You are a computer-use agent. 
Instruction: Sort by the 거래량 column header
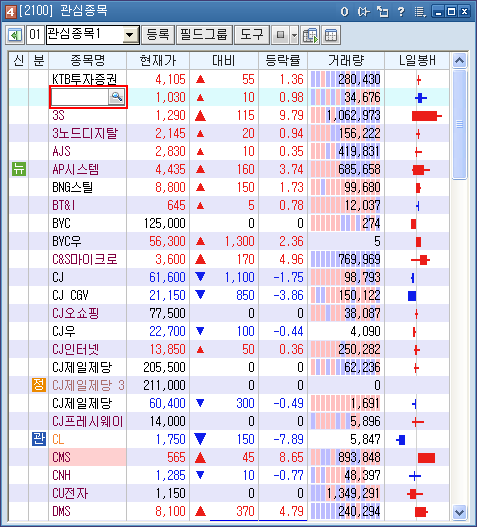coord(346,61)
